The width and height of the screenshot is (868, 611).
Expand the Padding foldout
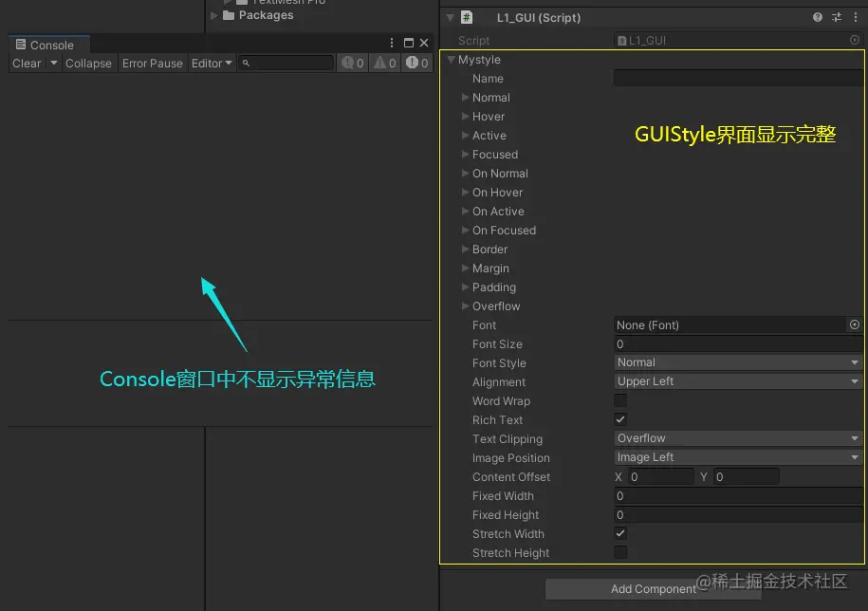tap(465, 287)
